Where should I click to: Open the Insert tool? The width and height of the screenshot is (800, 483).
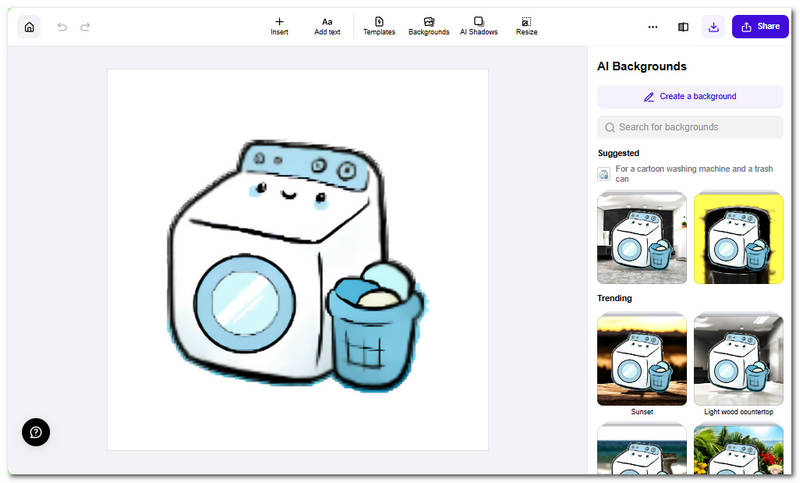pos(279,26)
